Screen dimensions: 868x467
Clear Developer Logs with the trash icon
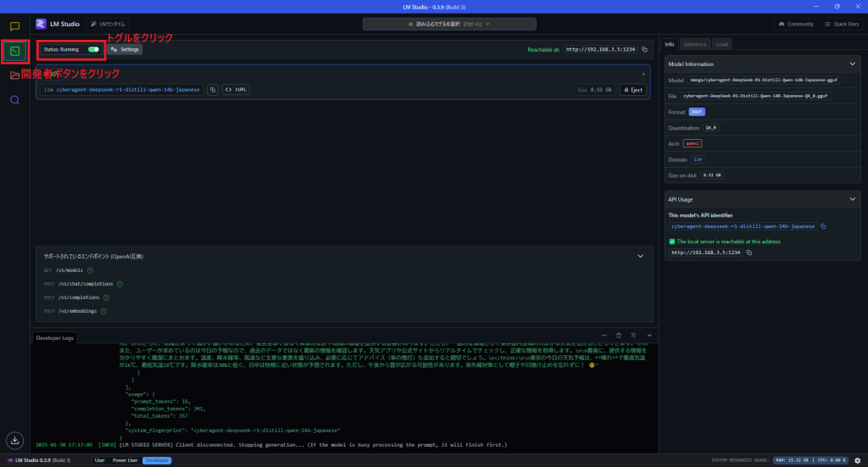(x=619, y=336)
